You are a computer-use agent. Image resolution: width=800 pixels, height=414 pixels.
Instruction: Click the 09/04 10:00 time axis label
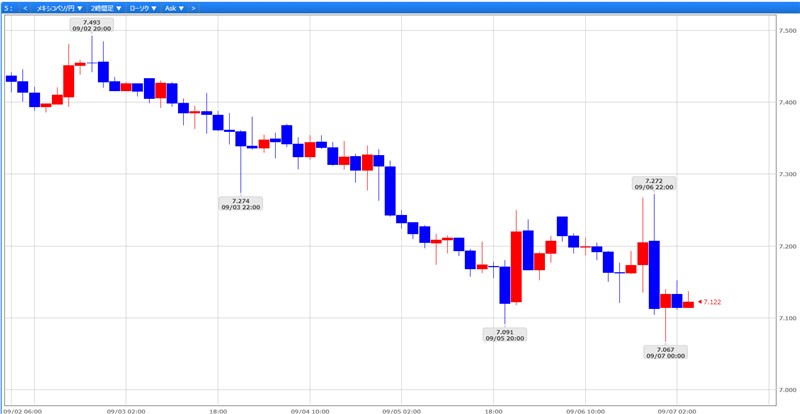(309, 409)
